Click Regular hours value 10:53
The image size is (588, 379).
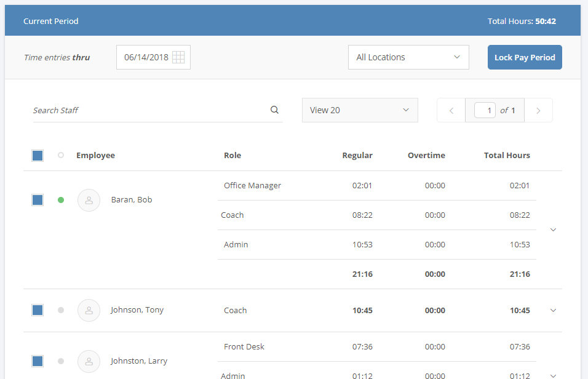point(362,245)
